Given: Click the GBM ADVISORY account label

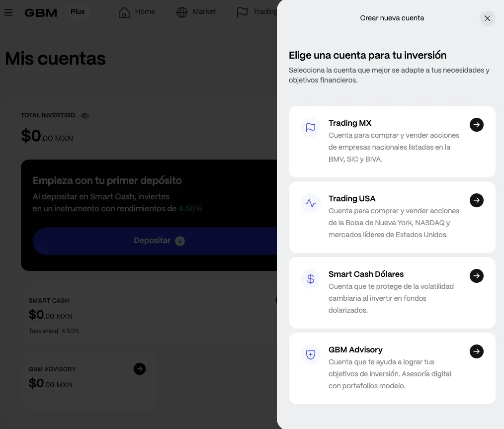Looking at the screenshot, I should tap(52, 369).
